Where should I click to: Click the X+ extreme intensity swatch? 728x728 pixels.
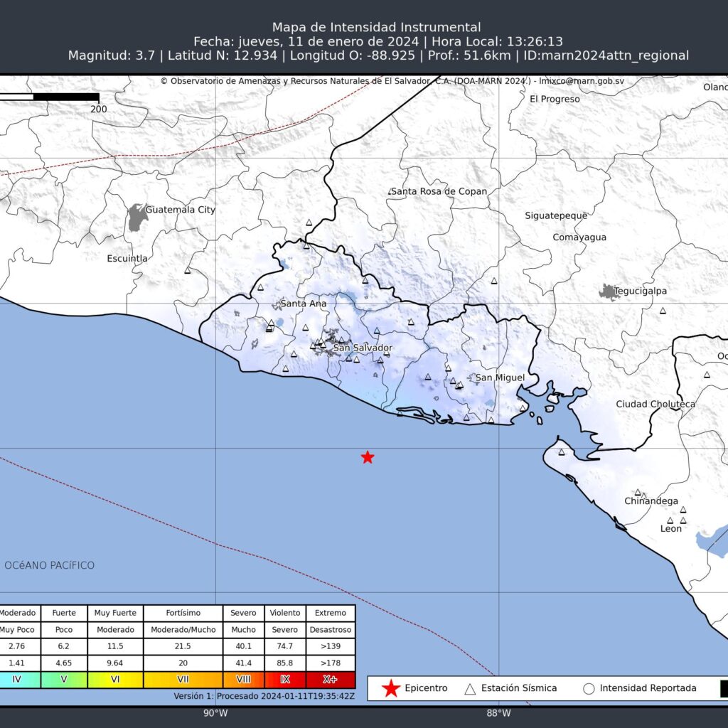click(x=330, y=680)
